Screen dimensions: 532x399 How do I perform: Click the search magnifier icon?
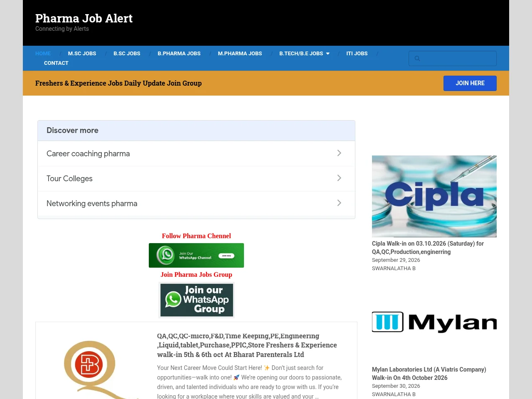[417, 59]
